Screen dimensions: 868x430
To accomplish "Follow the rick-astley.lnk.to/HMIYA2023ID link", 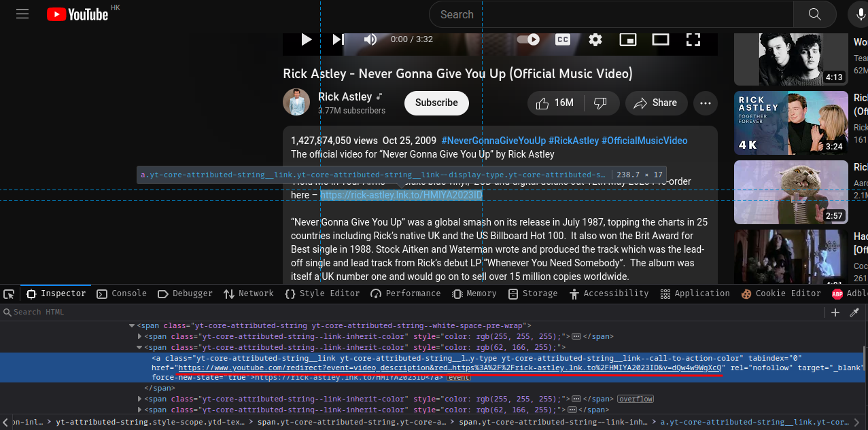I will coord(401,196).
